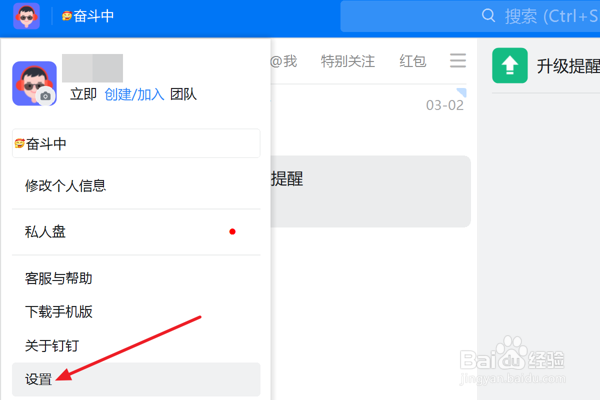This screenshot has height=400, width=600.
Task: Open the hamburger menu icon beside 红包
Action: coord(458,60)
